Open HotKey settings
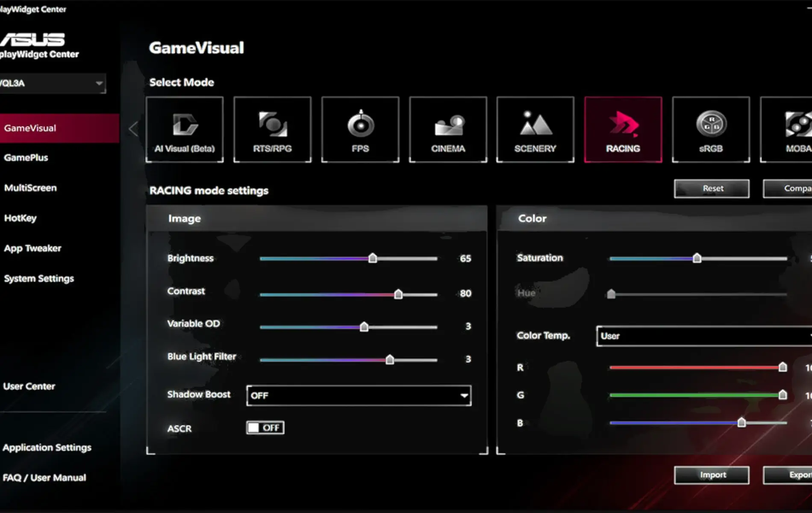The height and width of the screenshot is (513, 812). click(21, 218)
